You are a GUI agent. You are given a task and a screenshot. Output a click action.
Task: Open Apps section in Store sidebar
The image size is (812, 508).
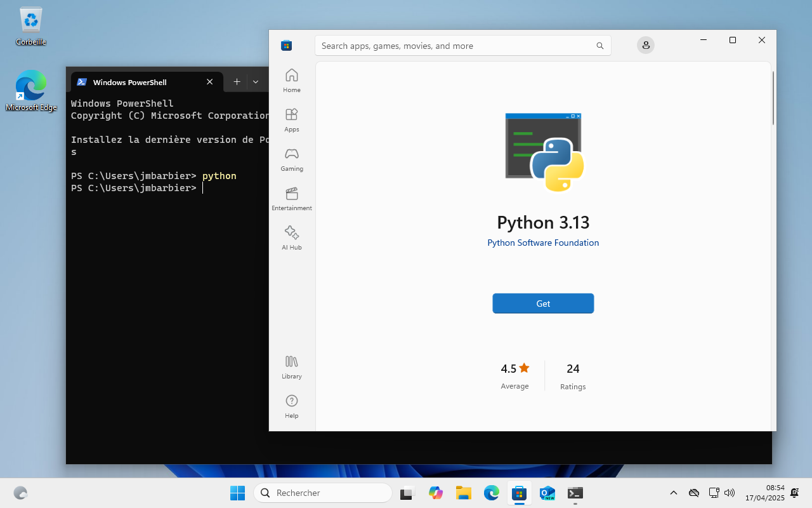[x=292, y=120]
